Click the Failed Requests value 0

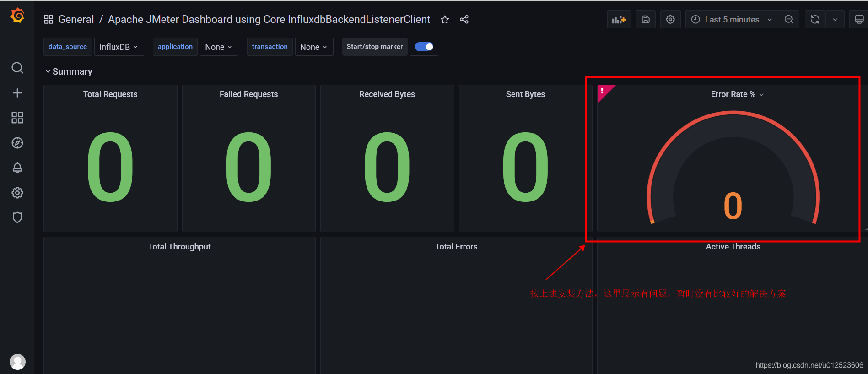click(248, 167)
